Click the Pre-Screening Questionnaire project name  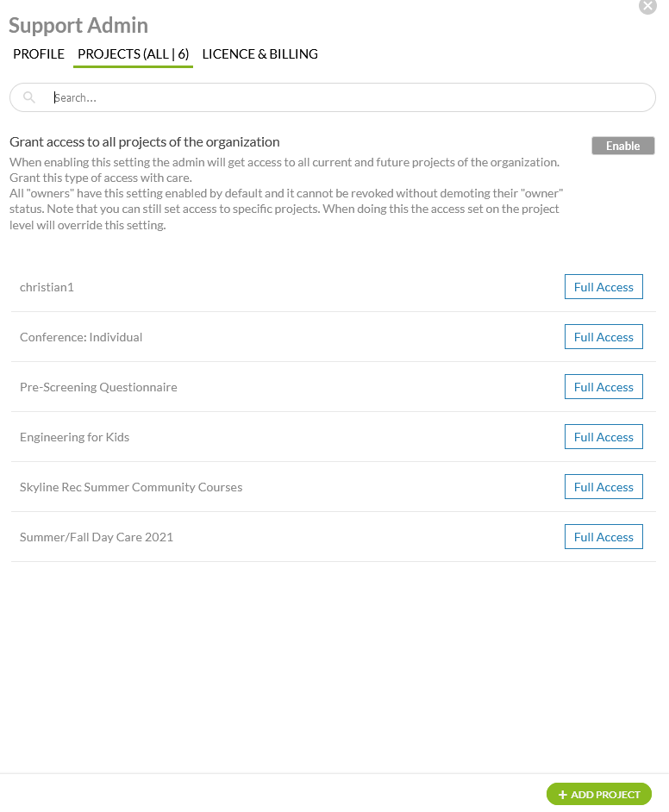click(x=98, y=387)
